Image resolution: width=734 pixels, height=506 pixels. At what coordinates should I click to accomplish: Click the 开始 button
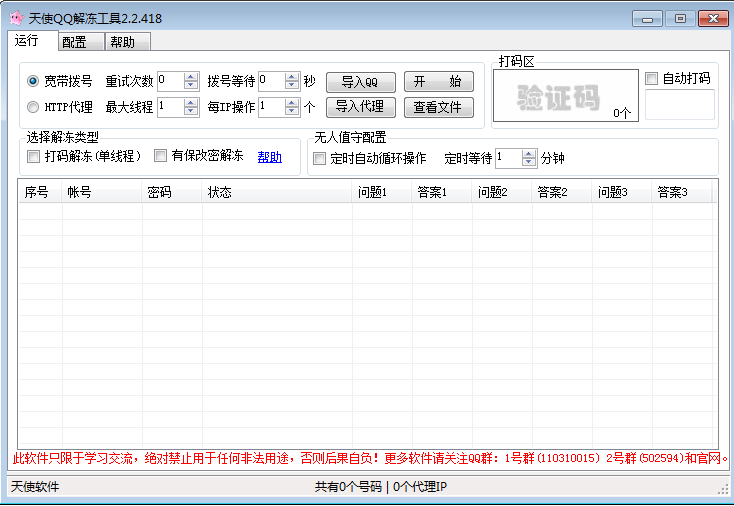click(x=439, y=82)
